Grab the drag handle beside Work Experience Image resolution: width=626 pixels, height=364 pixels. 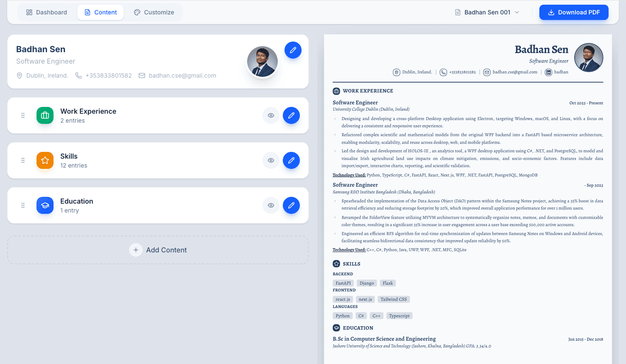23,115
